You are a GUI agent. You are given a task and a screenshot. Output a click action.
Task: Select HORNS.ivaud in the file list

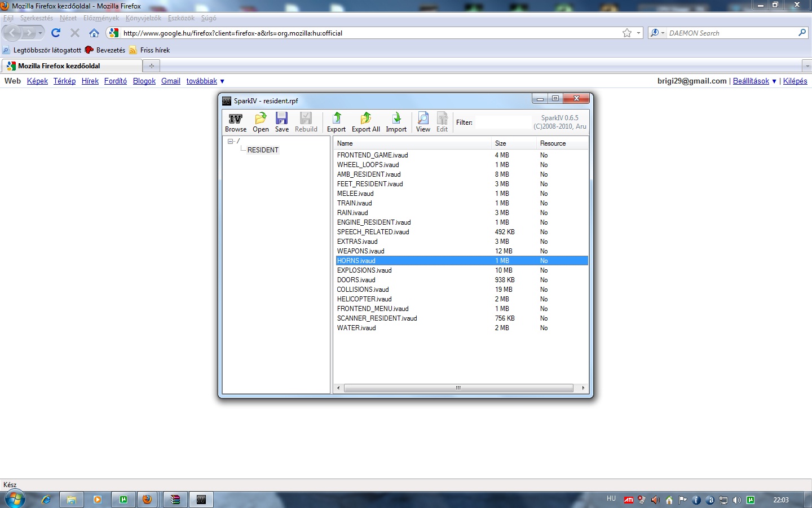click(462, 261)
